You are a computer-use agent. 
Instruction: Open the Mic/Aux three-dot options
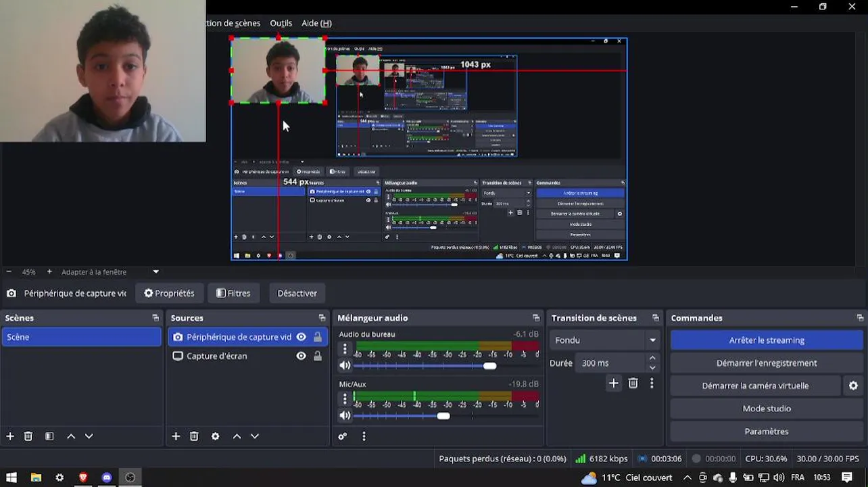(x=345, y=399)
